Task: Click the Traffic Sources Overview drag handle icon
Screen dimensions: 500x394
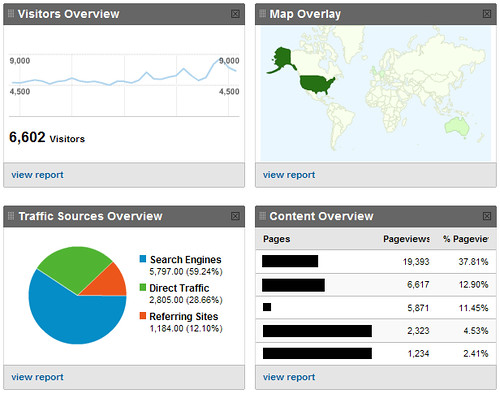Action: [x=11, y=216]
